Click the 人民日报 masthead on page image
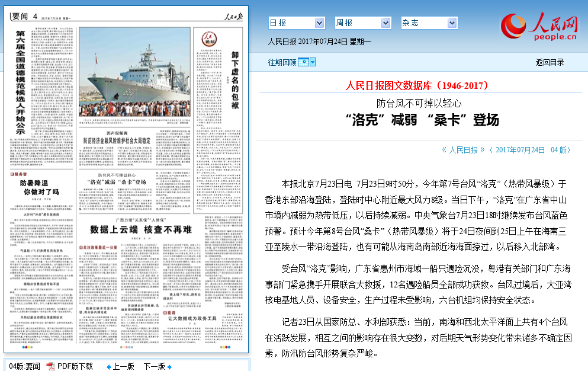The height and width of the screenshot is (371, 588). pyautogui.click(x=234, y=17)
